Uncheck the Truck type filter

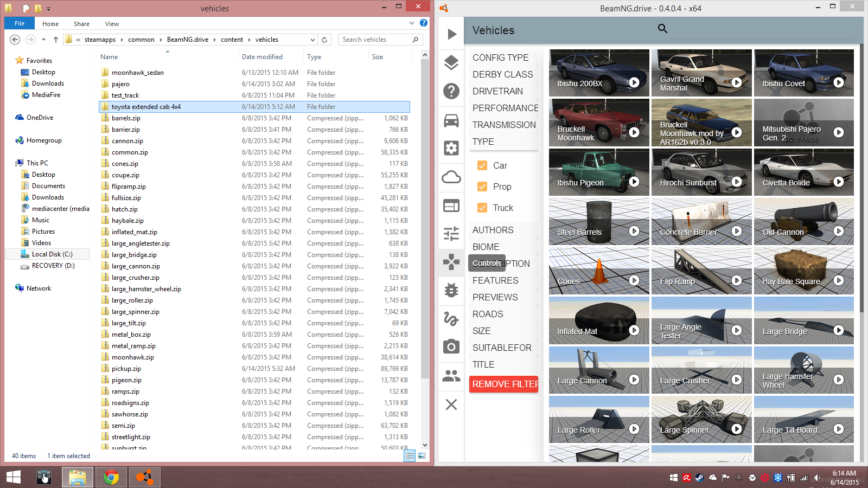(482, 208)
